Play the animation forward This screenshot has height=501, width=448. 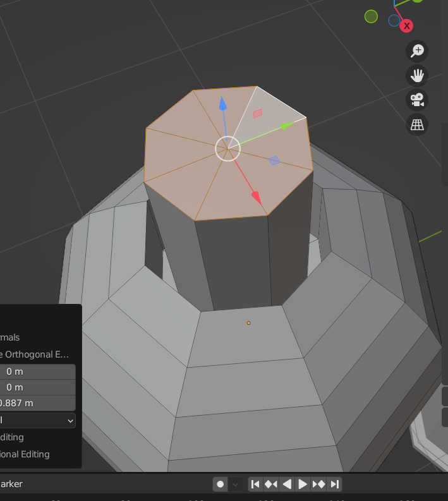303,484
